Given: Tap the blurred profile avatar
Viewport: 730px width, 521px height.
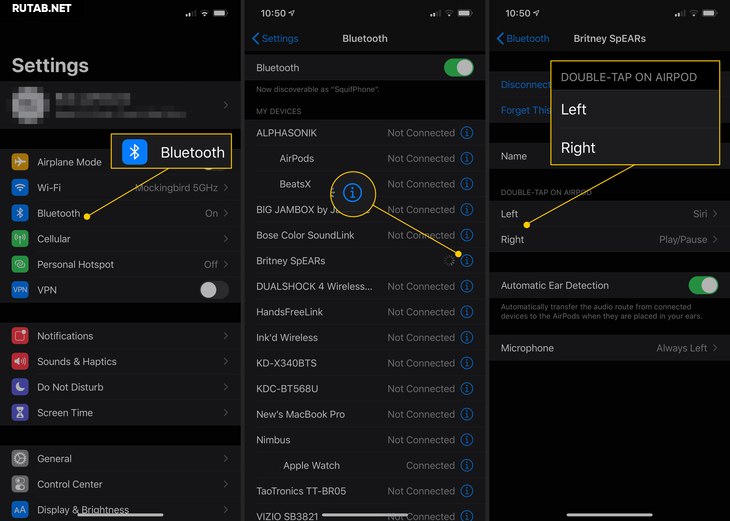Looking at the screenshot, I should click(x=31, y=105).
